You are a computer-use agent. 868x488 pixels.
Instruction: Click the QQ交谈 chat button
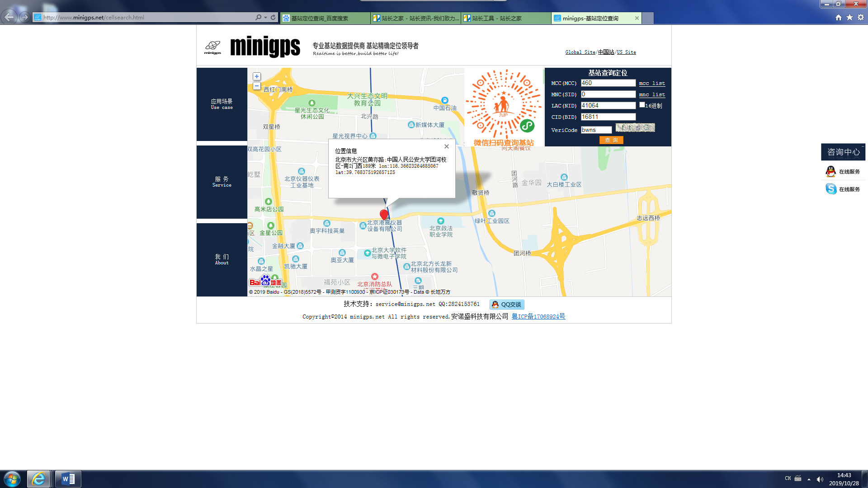click(507, 305)
